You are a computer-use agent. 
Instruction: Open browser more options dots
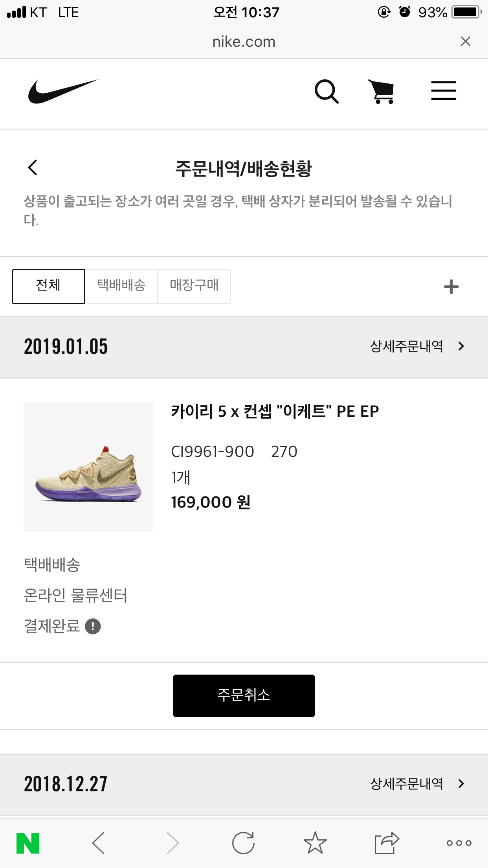coord(459,843)
